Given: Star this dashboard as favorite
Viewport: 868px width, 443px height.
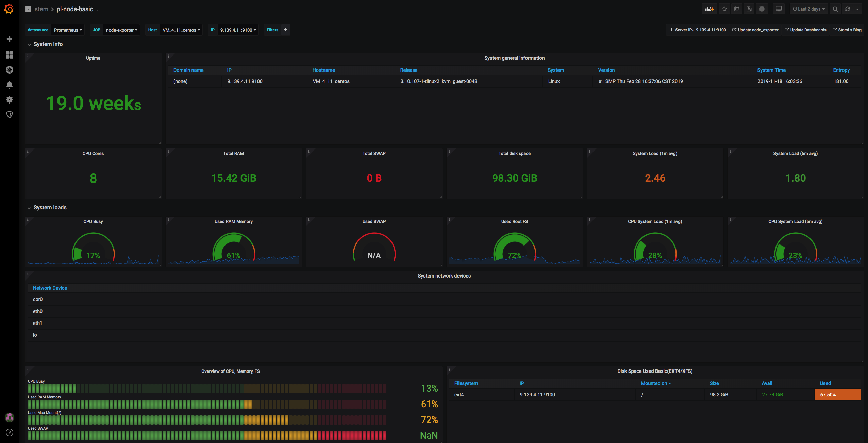Looking at the screenshot, I should click(x=724, y=9).
